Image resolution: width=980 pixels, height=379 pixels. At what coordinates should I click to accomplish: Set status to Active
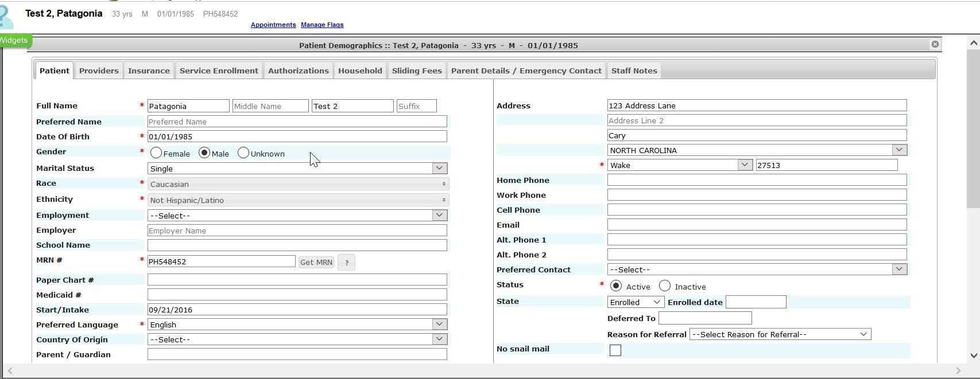(615, 286)
